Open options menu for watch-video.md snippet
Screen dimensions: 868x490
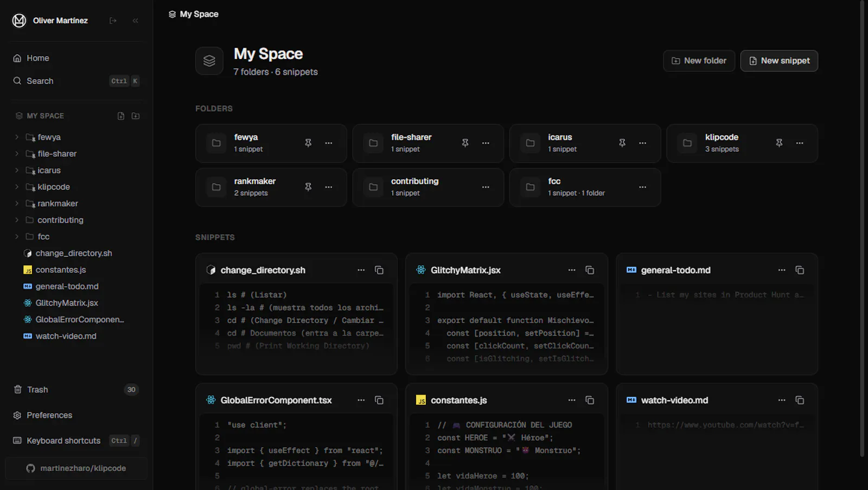[782, 400]
